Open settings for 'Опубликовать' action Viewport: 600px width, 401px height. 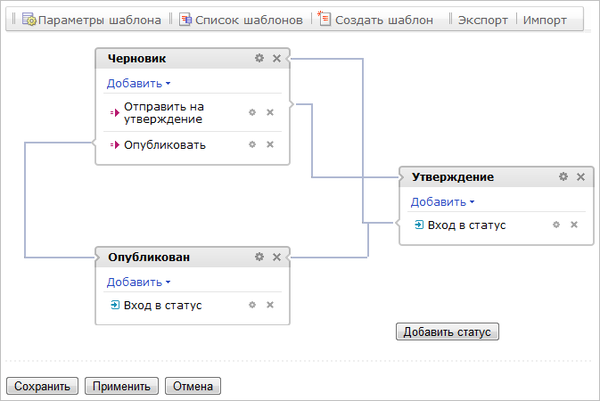coord(252,145)
